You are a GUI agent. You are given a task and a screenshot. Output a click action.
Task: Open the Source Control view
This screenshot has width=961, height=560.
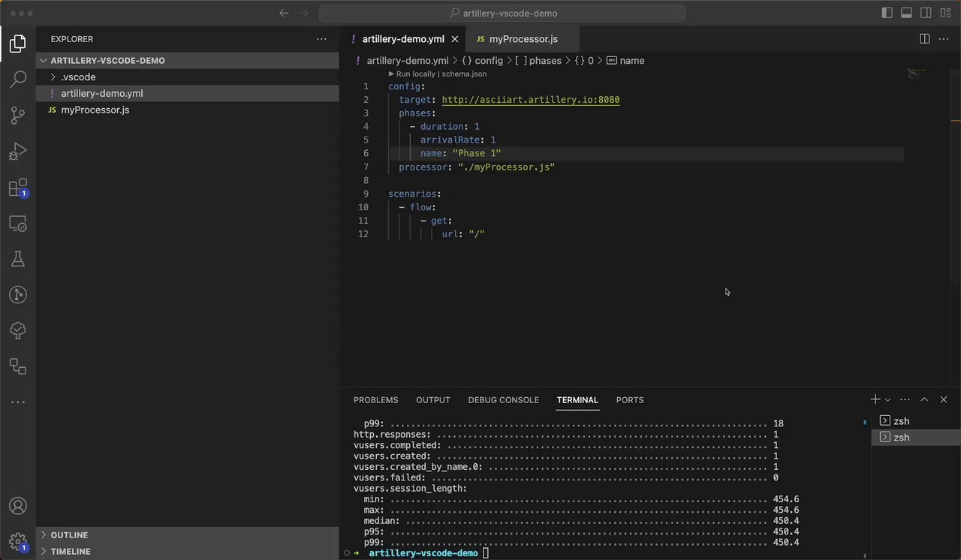[x=18, y=116]
